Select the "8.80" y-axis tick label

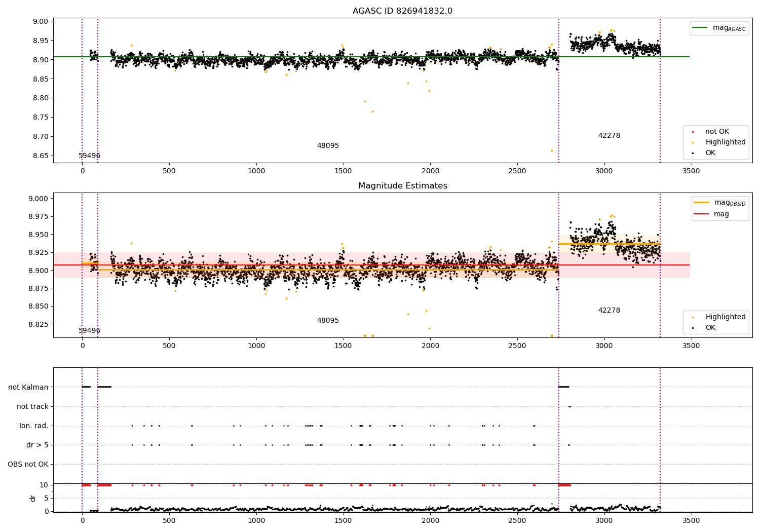point(42,98)
